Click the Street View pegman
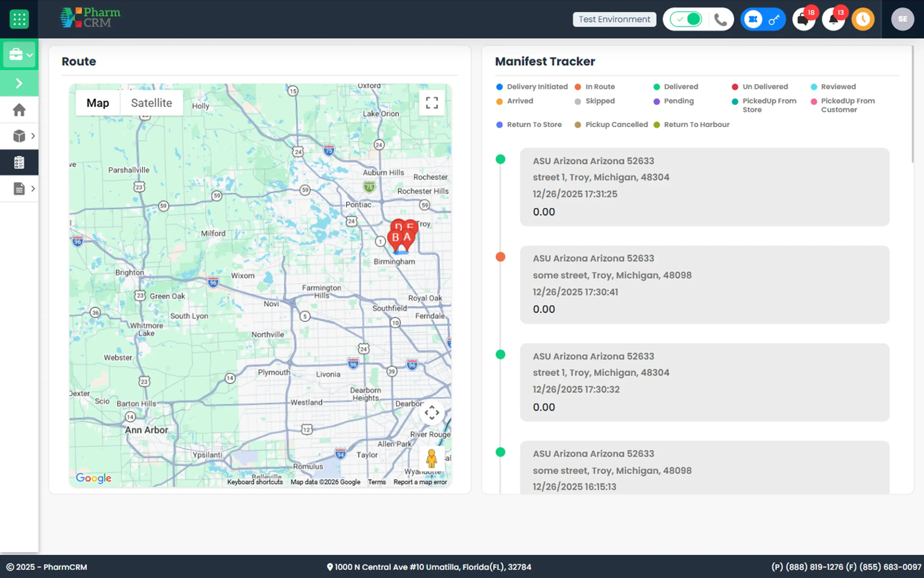The width and height of the screenshot is (924, 578). point(431,458)
